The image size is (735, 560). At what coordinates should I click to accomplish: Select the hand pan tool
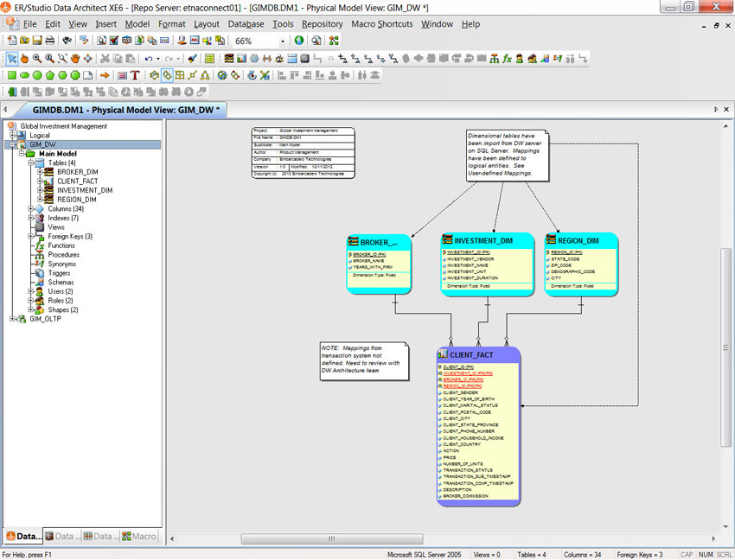click(x=73, y=58)
